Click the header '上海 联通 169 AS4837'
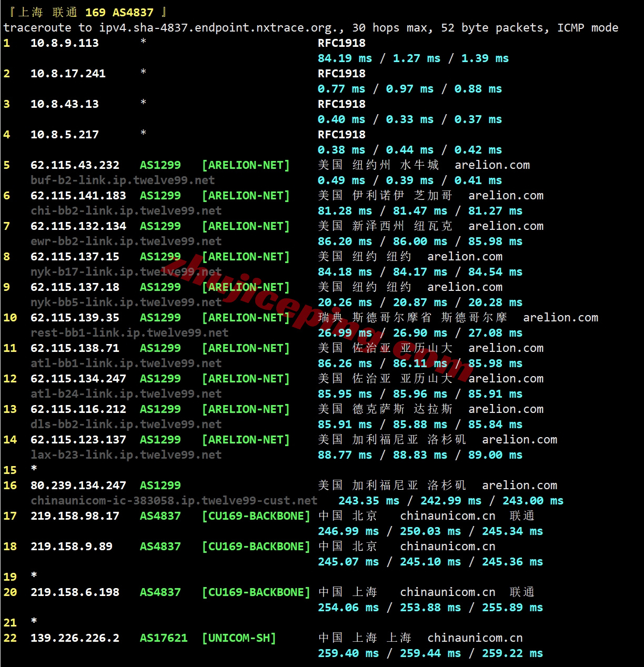Screen dimensions: 644x667 click(86, 12)
